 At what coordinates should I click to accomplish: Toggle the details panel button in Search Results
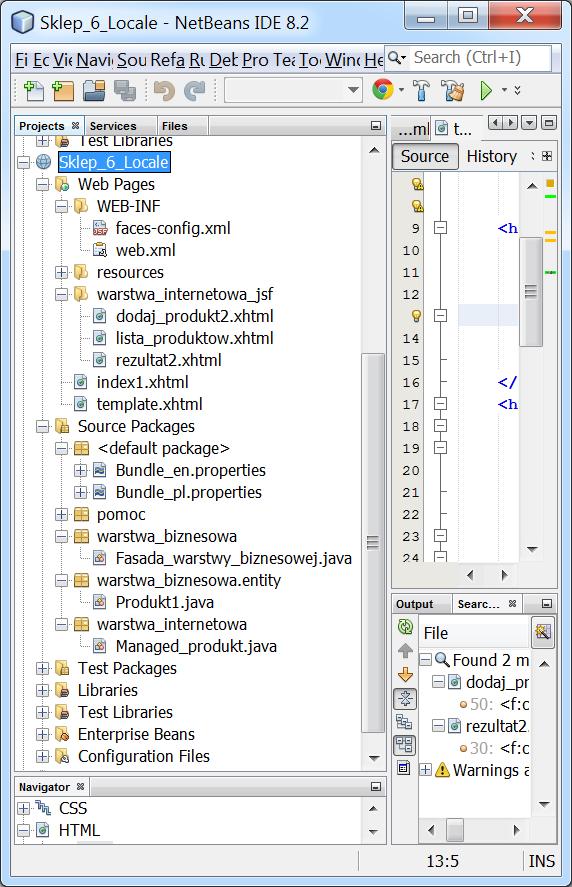pyautogui.click(x=403, y=768)
